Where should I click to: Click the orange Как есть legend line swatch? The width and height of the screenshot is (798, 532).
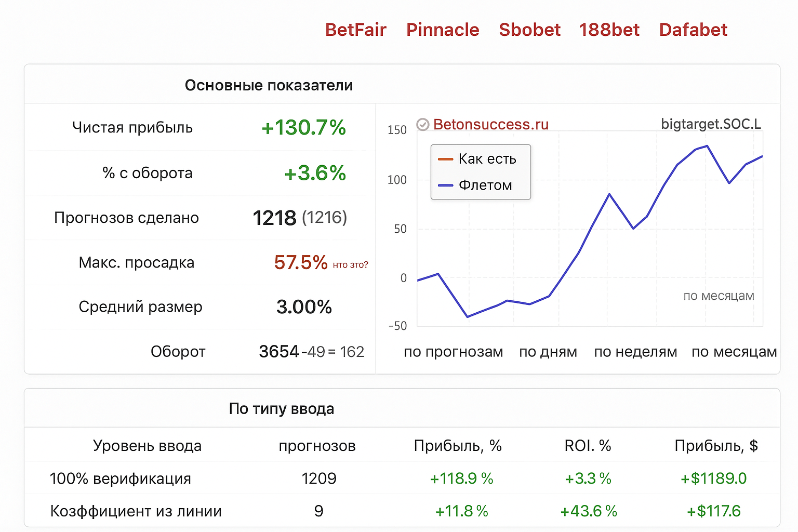click(x=446, y=159)
